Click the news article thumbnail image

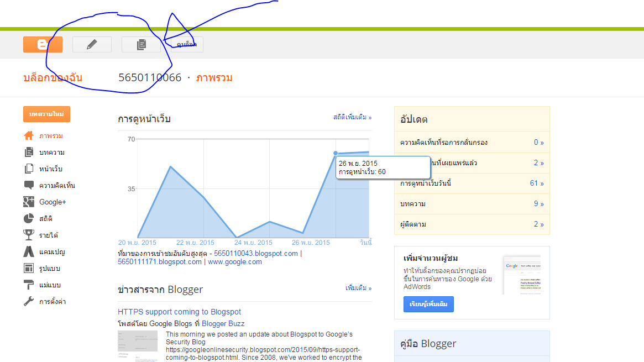point(138,345)
